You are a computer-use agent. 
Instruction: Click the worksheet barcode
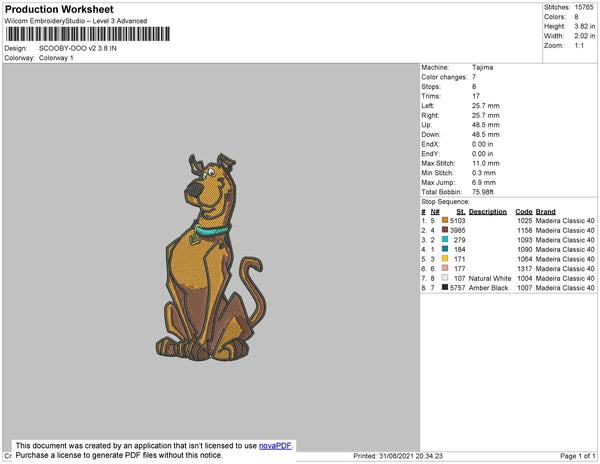[x=88, y=34]
